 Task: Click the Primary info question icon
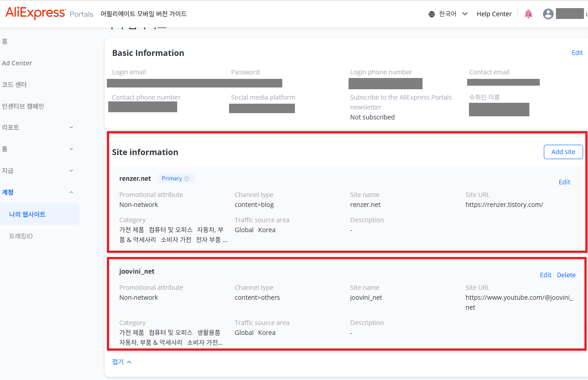186,179
